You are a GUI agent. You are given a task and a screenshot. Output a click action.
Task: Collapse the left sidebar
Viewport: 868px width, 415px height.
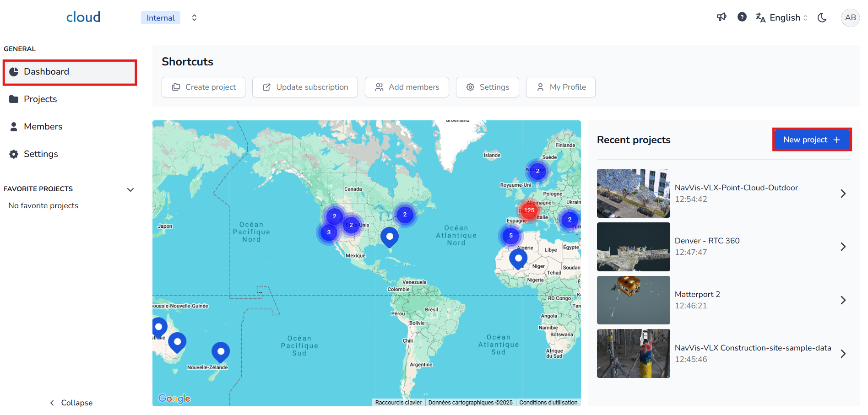[x=71, y=403]
